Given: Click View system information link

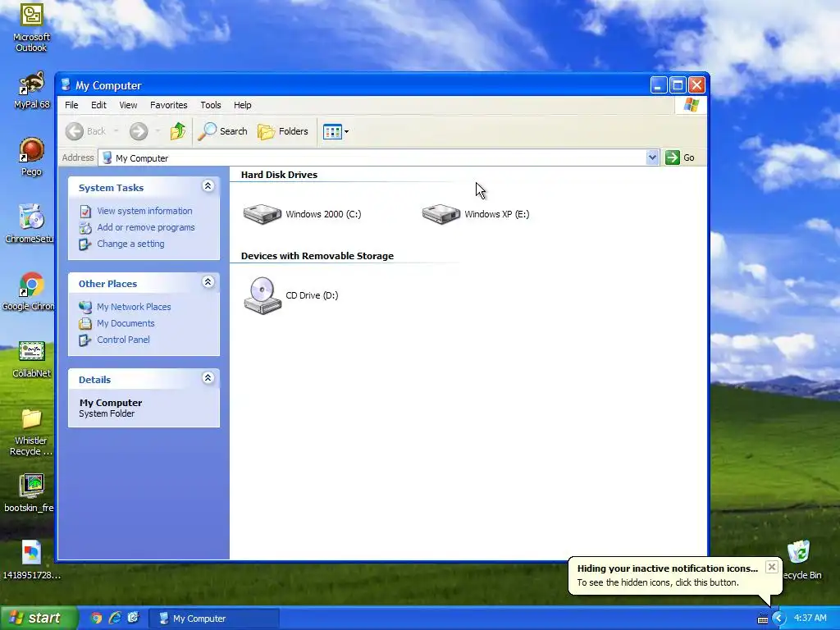Looking at the screenshot, I should (x=144, y=211).
